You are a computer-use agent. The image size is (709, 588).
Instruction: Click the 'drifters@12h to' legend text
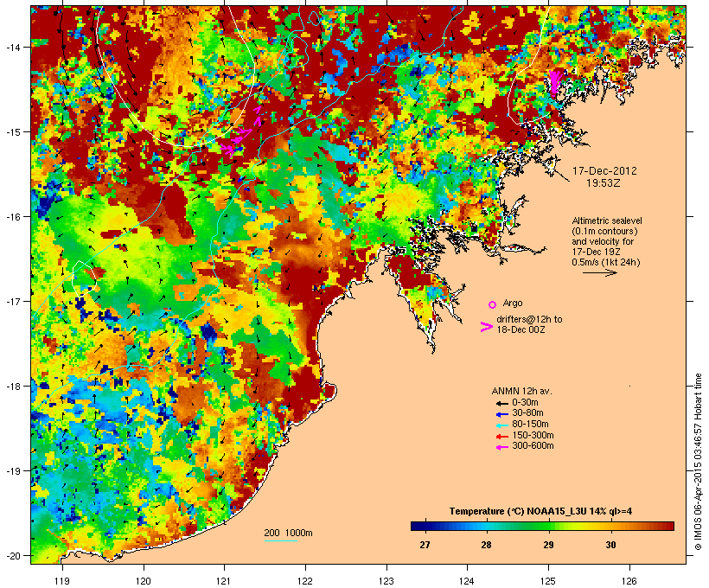529,319
